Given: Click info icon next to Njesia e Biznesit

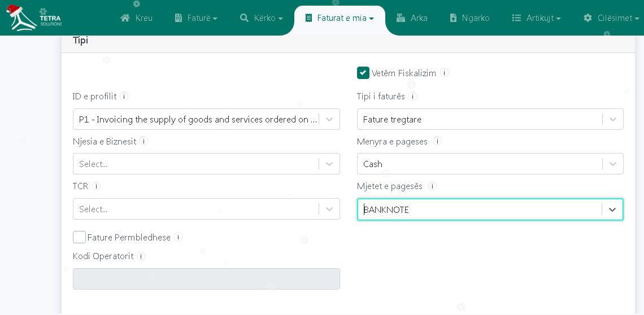Looking at the screenshot, I should tap(143, 141).
